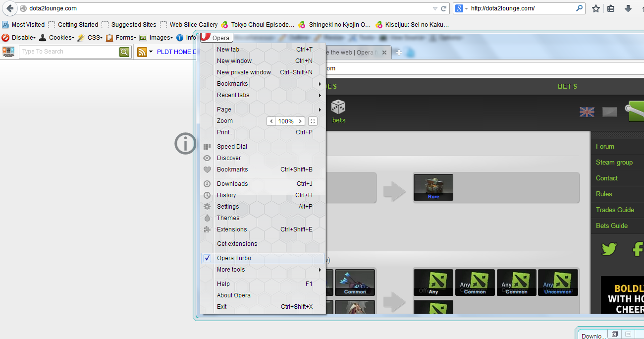Click inside Type To Search field
644x339 pixels.
pos(69,52)
